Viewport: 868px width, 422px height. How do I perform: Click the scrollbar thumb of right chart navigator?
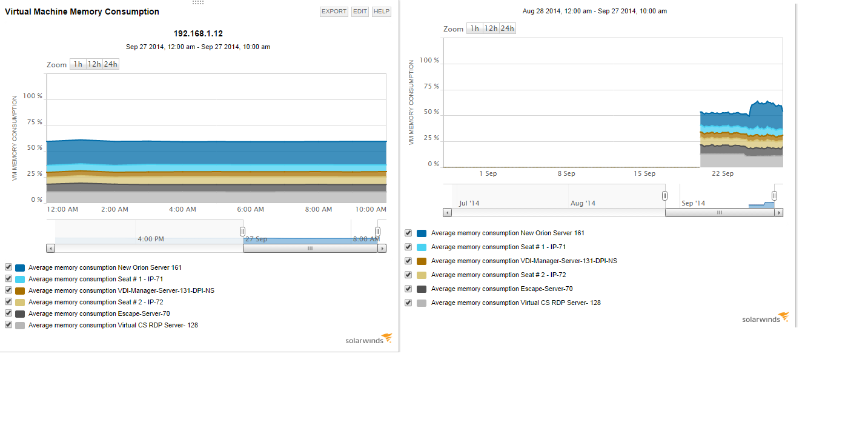pyautogui.click(x=720, y=213)
